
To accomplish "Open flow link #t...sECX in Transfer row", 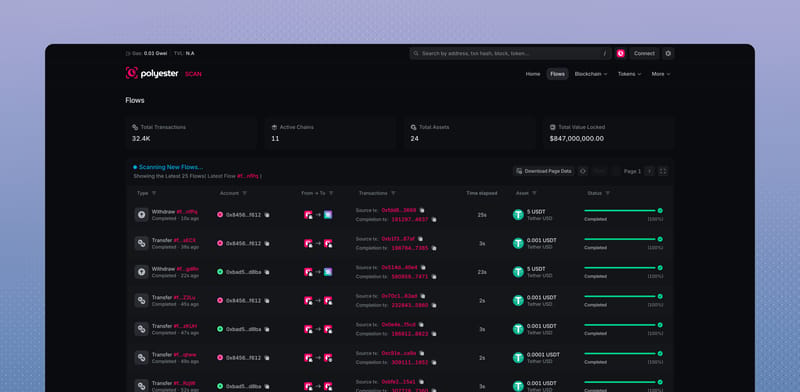I will [x=184, y=240].
